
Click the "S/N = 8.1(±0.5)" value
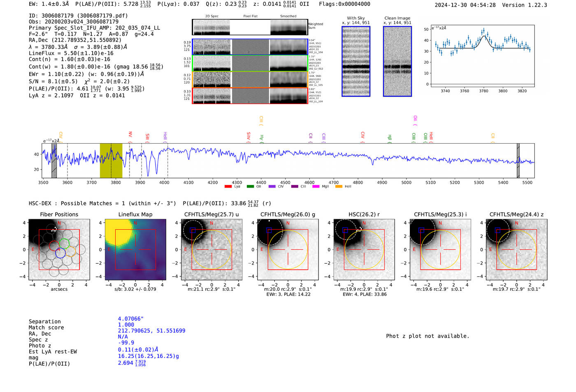coord(53,81)
